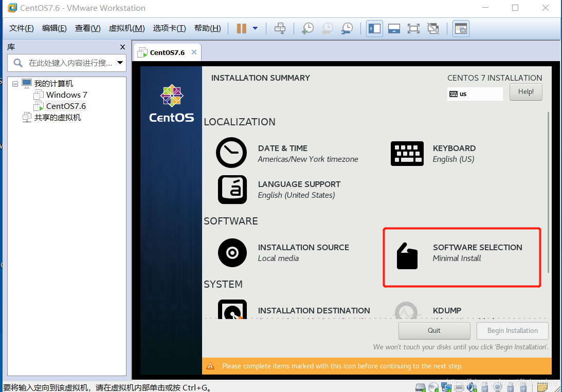This screenshot has height=392, width=562.
Task: Toggle the thumbnail bar view
Action: coord(394,28)
